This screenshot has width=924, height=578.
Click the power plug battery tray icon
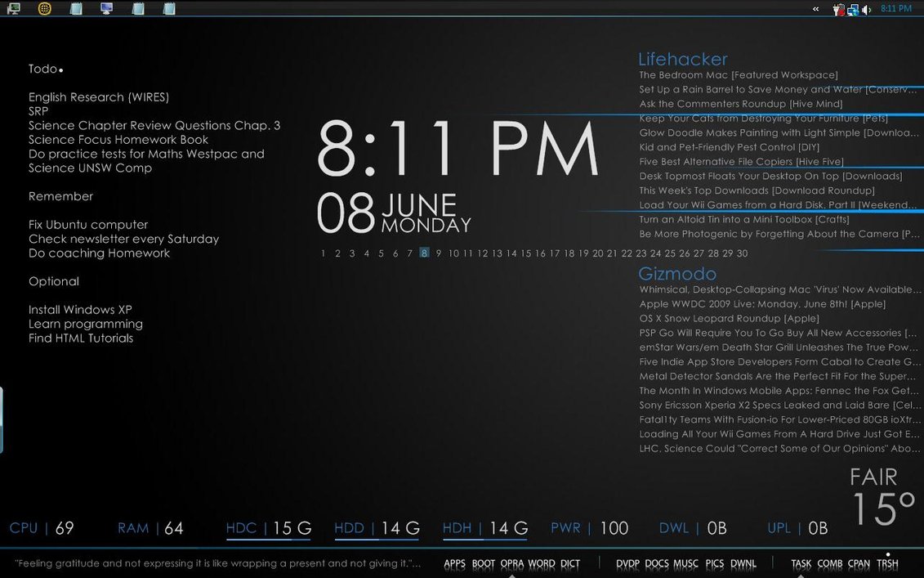click(x=837, y=10)
